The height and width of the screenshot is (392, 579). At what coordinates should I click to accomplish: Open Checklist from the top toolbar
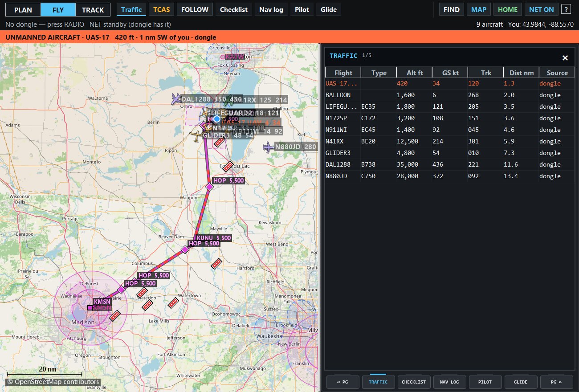(x=234, y=9)
